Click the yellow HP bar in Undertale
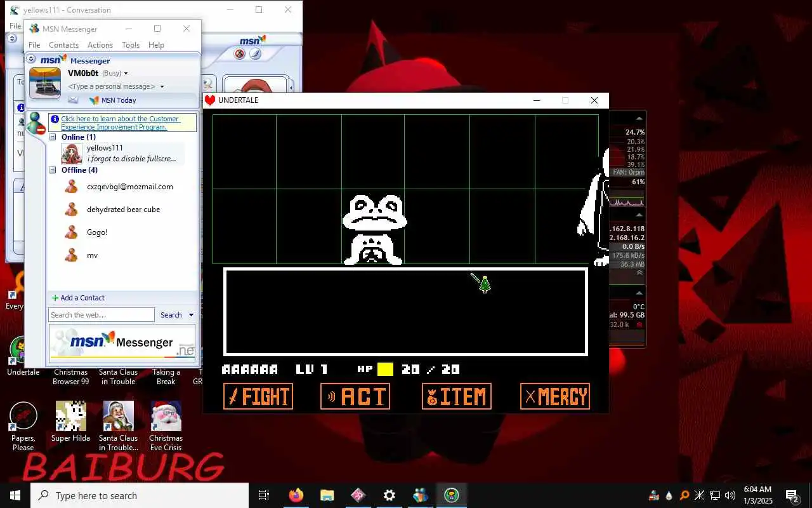Screen dimensions: 812x508 385,369
